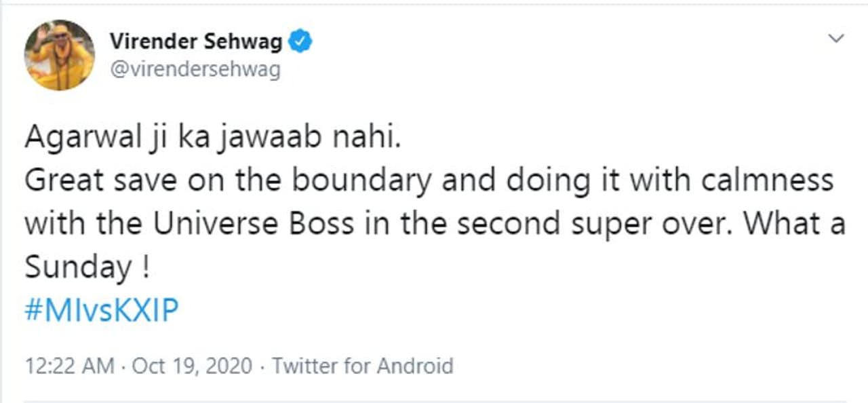Open the tweet options chevron menu

pyautogui.click(x=836, y=39)
